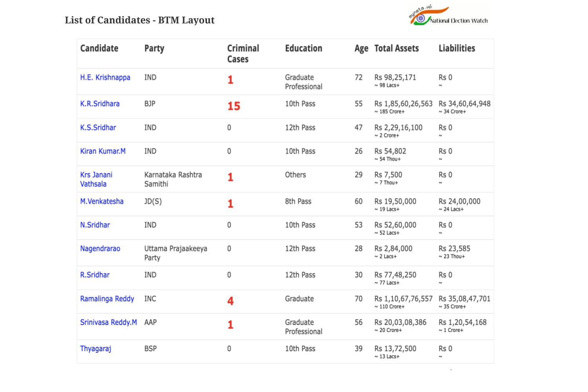
Task: Click the age 72 cell
Action: click(358, 77)
